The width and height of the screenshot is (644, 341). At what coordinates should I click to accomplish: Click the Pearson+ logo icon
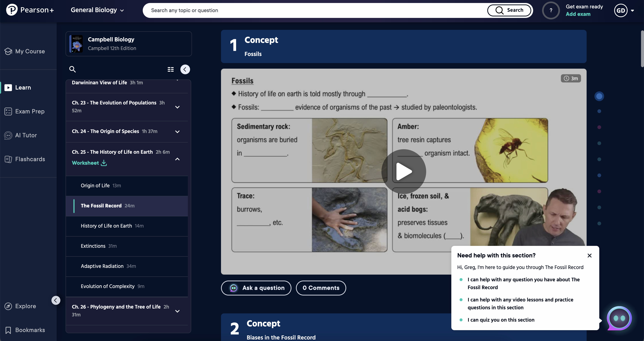click(12, 10)
